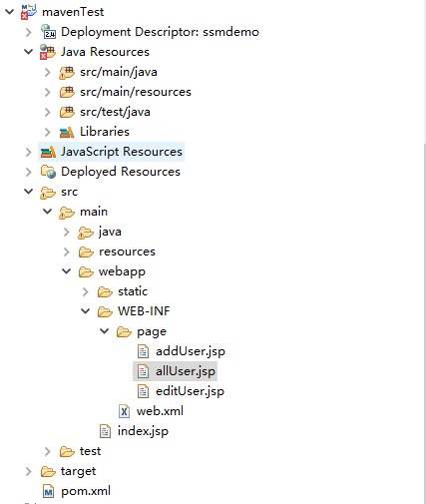Click the src/main/resources package folder icon
This screenshot has height=504, width=426.
click(x=67, y=92)
